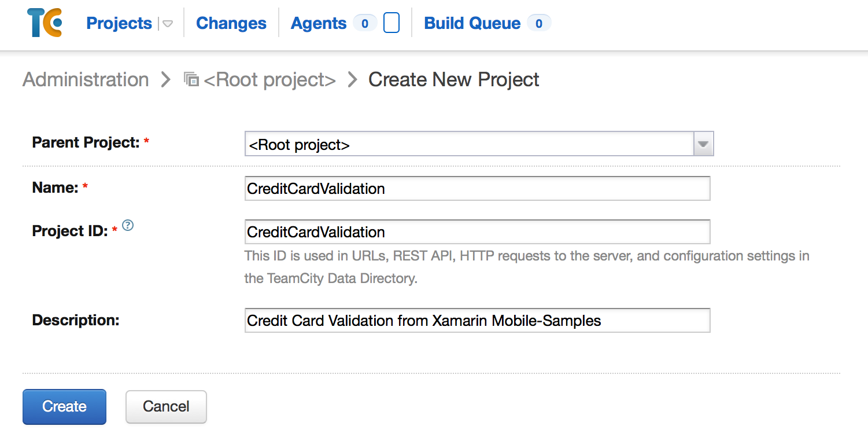Click the project icon before Root project breadcrumb
The width and height of the screenshot is (868, 448).
191,79
